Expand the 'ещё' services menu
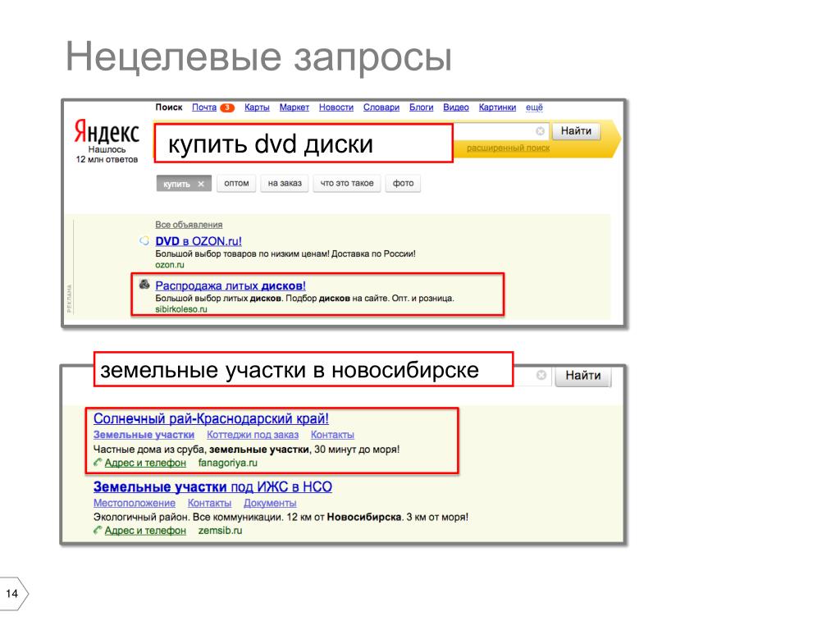Screen dimensions: 840x630 [x=533, y=107]
